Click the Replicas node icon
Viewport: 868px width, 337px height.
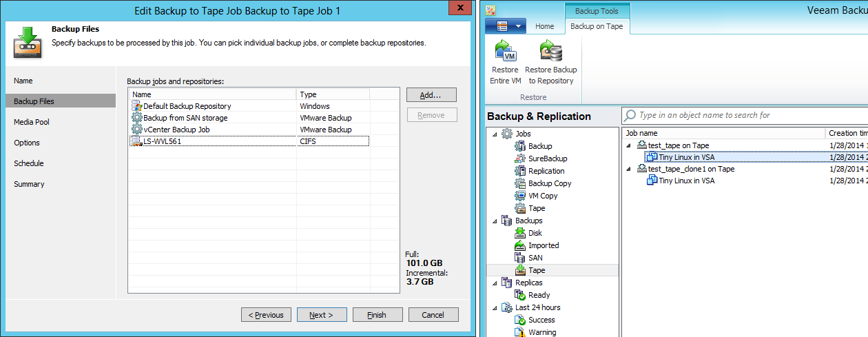pos(507,283)
